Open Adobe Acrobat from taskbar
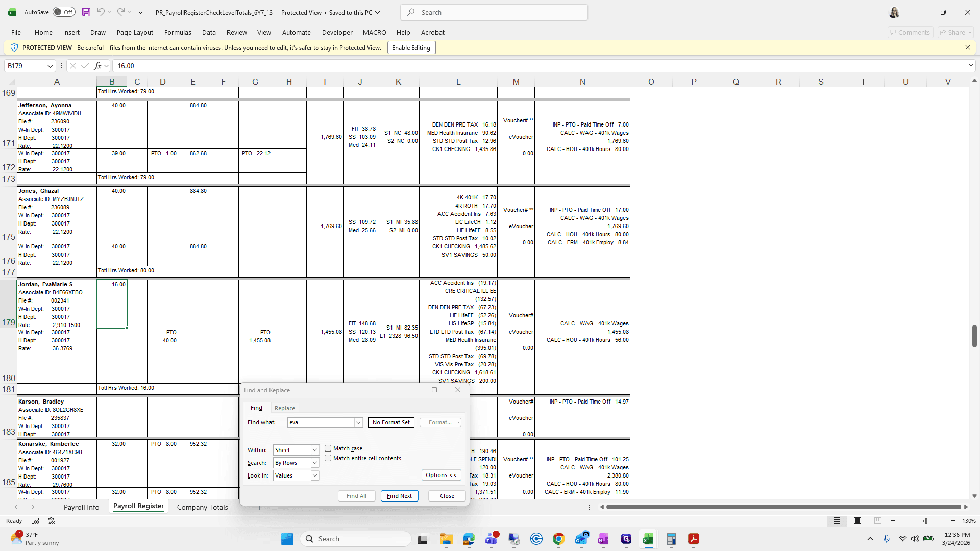 (693, 539)
